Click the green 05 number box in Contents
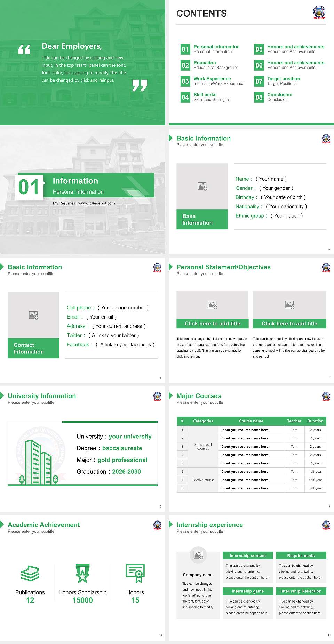Viewport: 334px width, 644px height. pyautogui.click(x=259, y=49)
